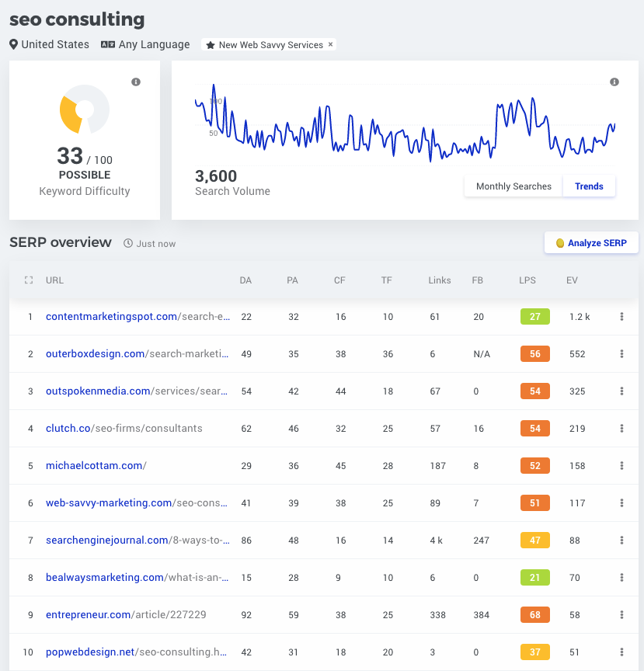Open entrepreneur.com article link
This screenshot has width=644, height=671.
[x=126, y=614]
